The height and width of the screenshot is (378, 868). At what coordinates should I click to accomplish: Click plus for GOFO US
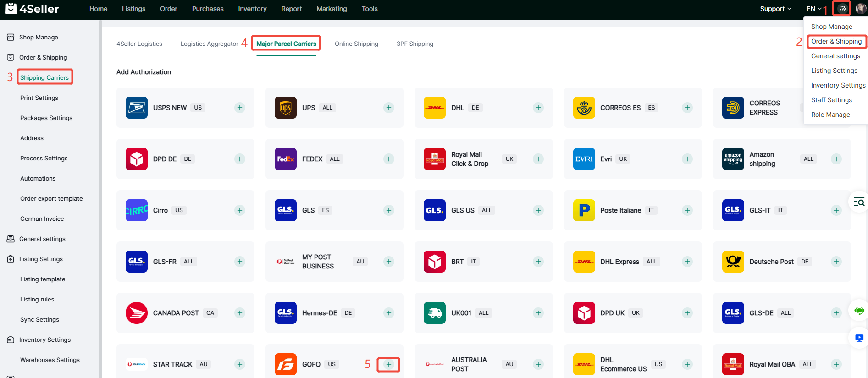[x=389, y=364]
